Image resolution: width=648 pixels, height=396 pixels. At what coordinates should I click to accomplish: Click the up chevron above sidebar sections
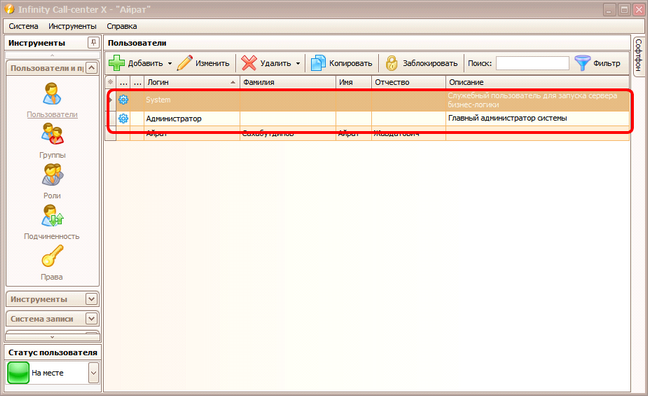[52, 55]
